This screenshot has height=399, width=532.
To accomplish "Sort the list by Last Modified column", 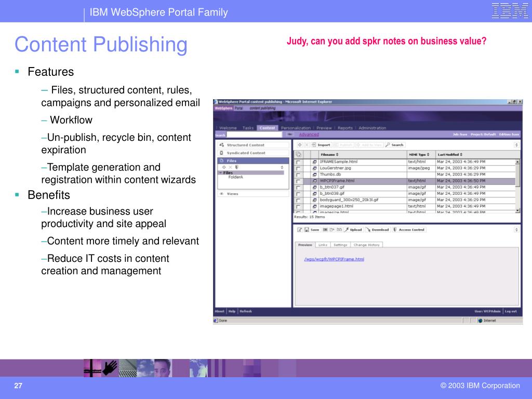I will (450, 155).
